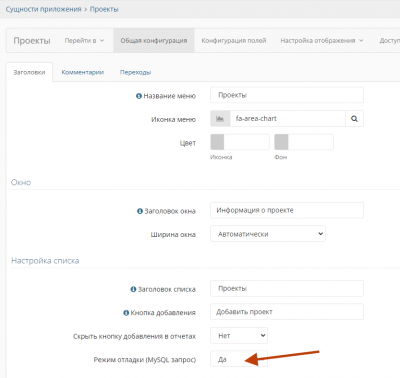Image resolution: width=400 pixels, height=378 pixels.
Task: Click info icon beside Заголовок окна
Action: click(x=140, y=211)
